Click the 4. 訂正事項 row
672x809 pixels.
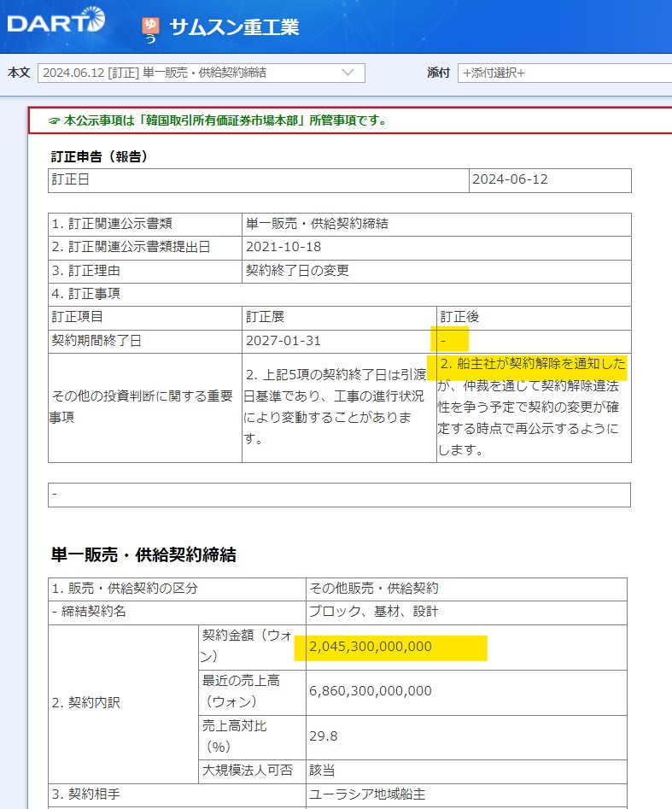(339, 295)
